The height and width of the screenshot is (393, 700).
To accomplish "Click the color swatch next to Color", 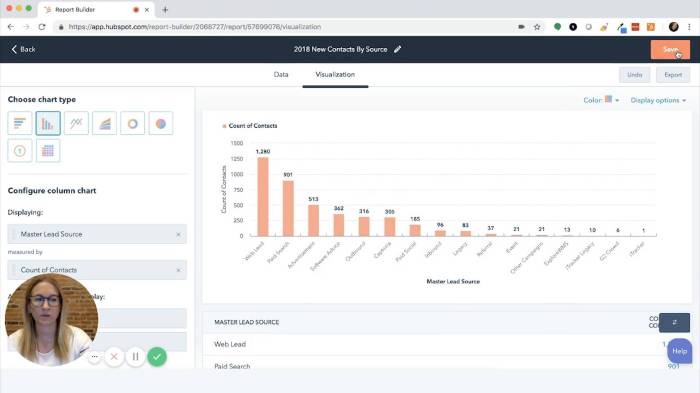I will [608, 99].
